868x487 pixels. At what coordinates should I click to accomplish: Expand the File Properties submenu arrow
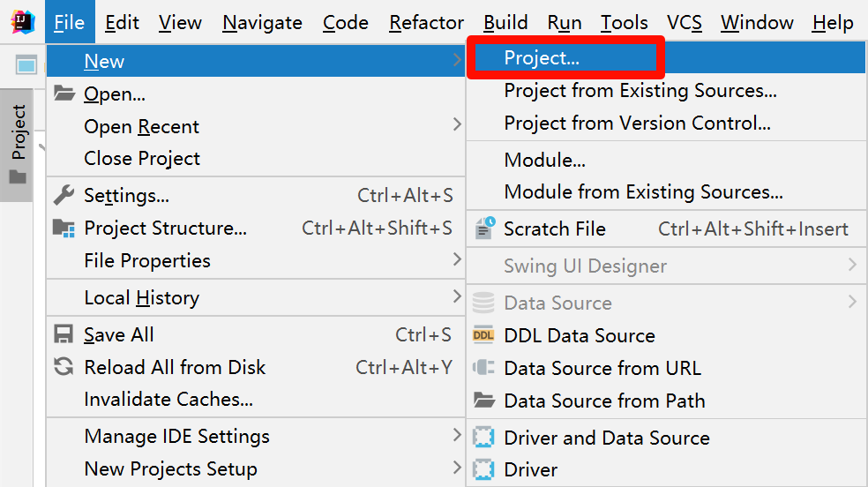click(x=457, y=259)
